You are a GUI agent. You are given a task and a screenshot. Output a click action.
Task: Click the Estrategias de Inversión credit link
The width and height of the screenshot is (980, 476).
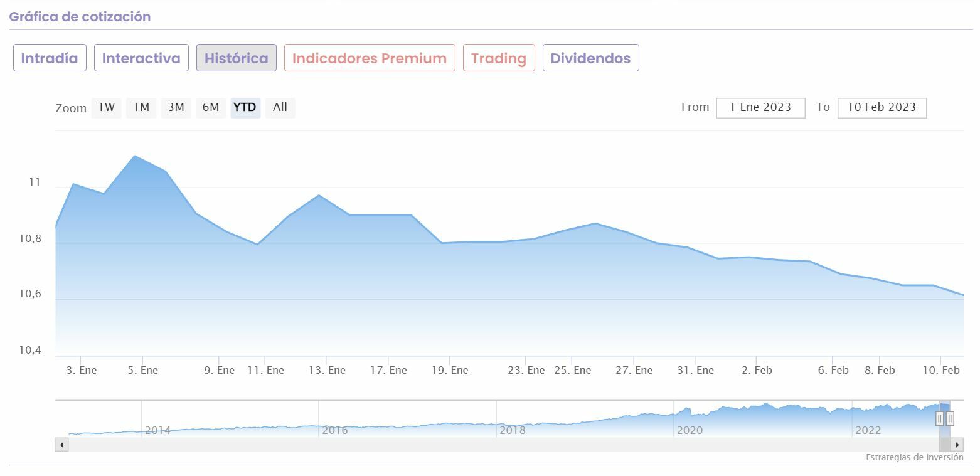click(x=914, y=457)
